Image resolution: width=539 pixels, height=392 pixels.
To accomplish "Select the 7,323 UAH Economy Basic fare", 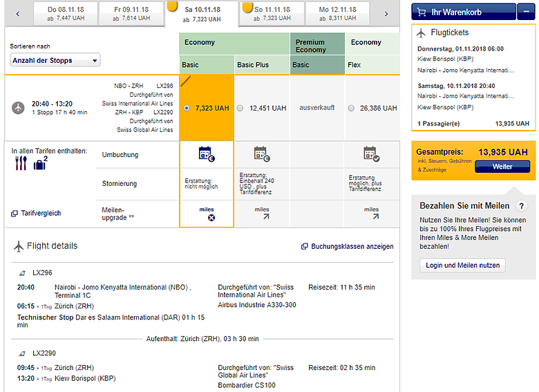I will (187, 109).
